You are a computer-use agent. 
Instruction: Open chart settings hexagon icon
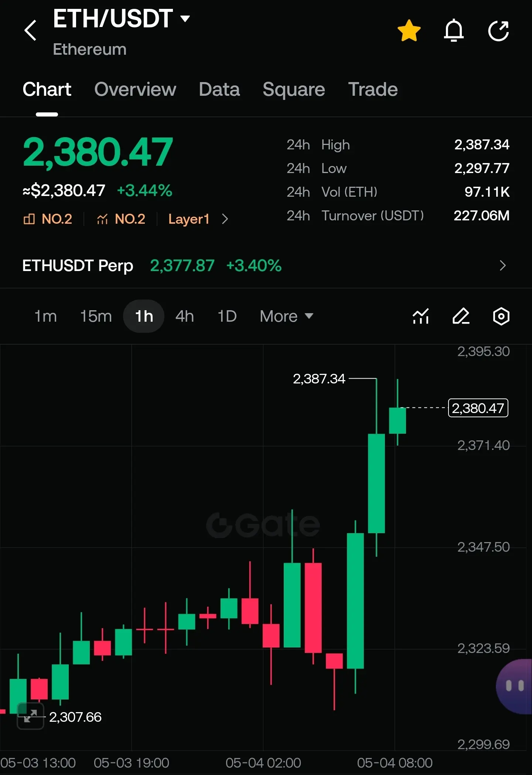click(501, 316)
